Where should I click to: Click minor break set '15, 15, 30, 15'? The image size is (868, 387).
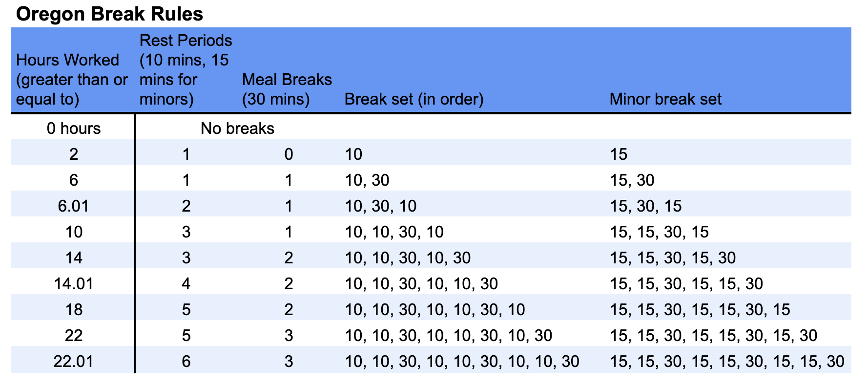click(x=660, y=232)
